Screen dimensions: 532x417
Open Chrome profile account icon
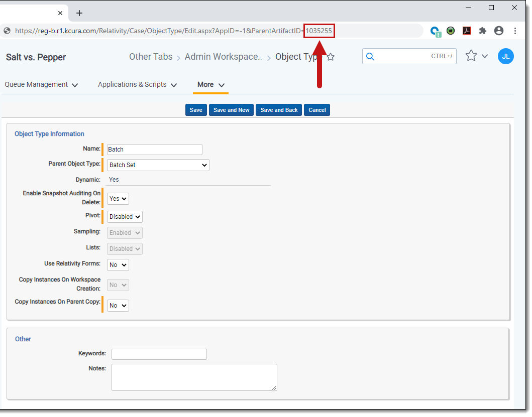[x=499, y=31]
